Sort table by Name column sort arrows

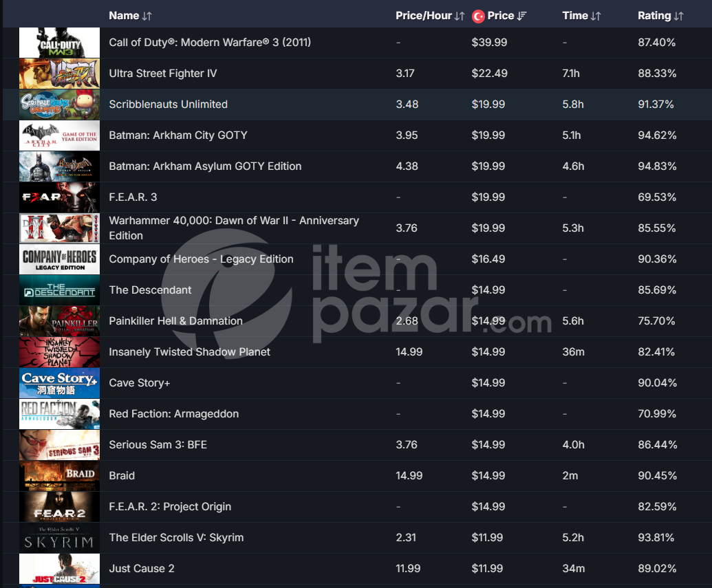point(147,16)
